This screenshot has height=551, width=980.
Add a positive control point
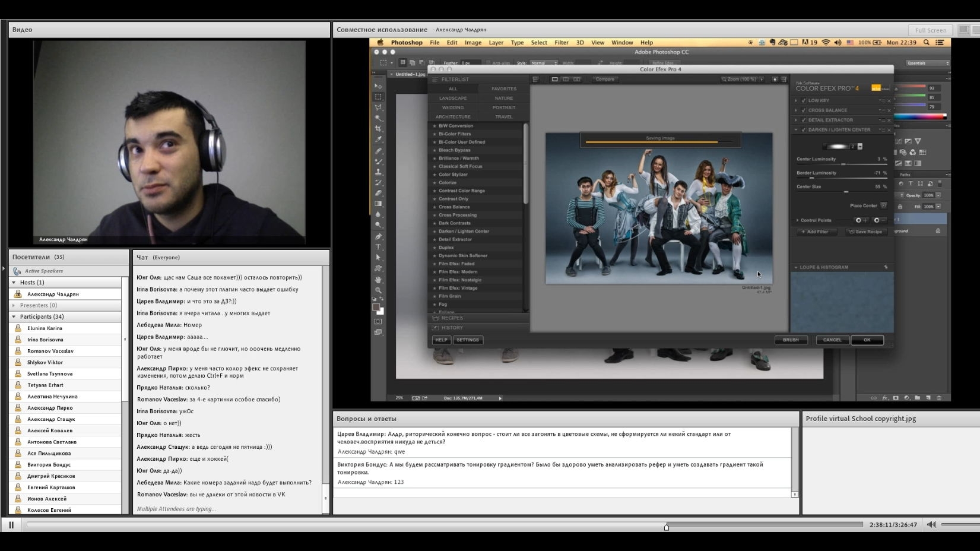pyautogui.click(x=861, y=220)
